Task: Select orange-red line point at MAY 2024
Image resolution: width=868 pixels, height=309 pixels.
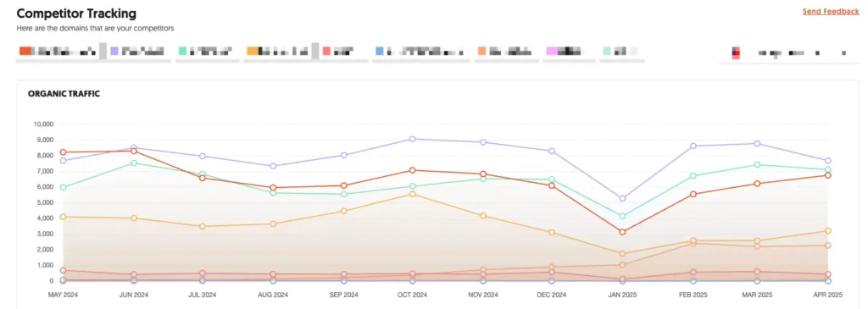Action: [63, 152]
